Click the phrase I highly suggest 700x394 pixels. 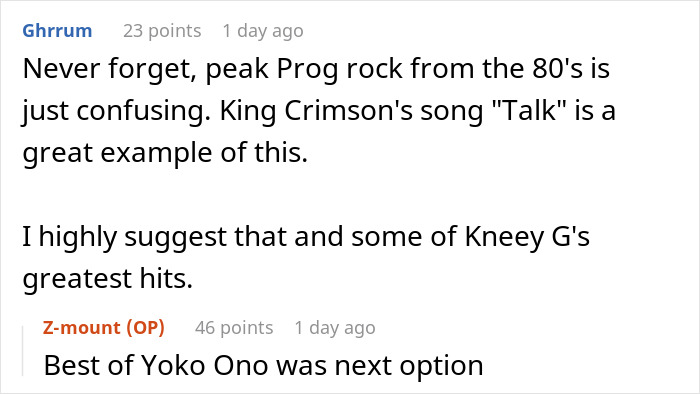click(x=124, y=236)
